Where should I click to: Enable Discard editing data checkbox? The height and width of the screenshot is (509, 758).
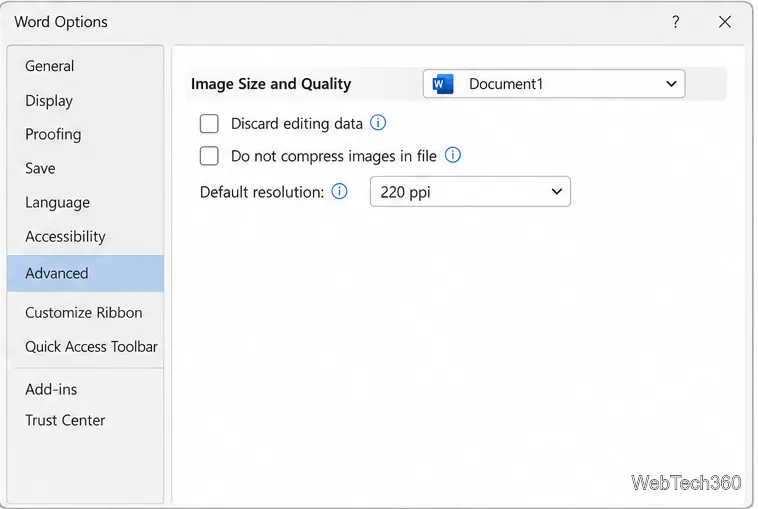[209, 124]
